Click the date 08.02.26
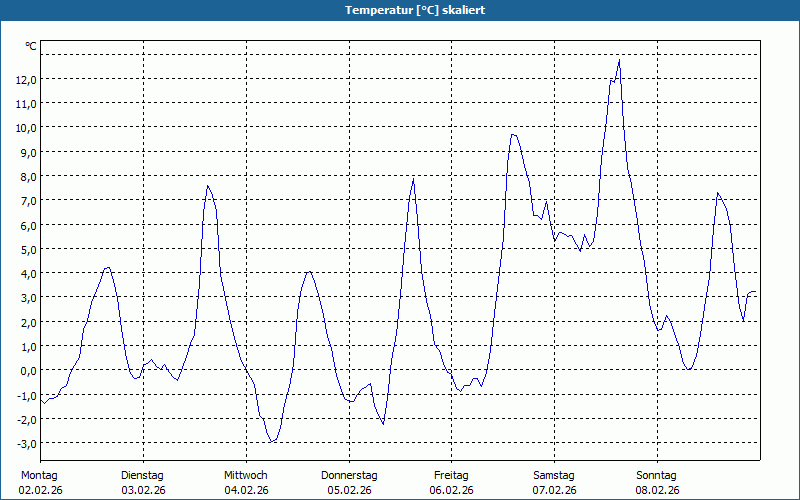 658,491
